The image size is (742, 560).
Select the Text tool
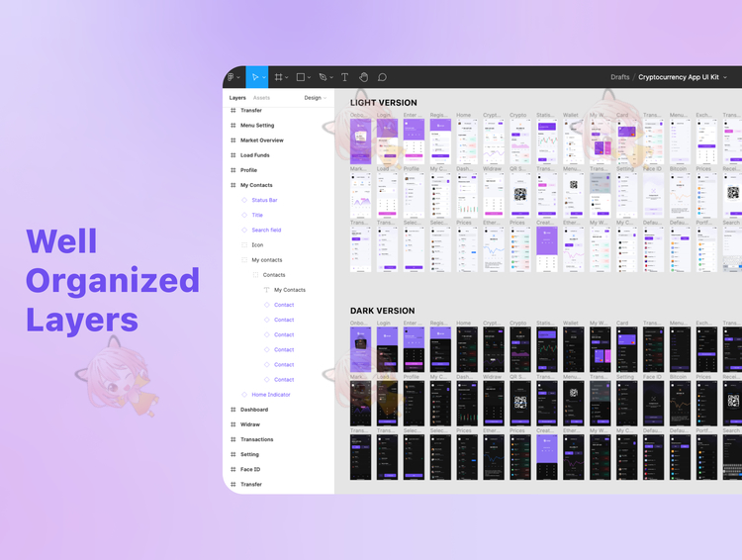tap(344, 77)
